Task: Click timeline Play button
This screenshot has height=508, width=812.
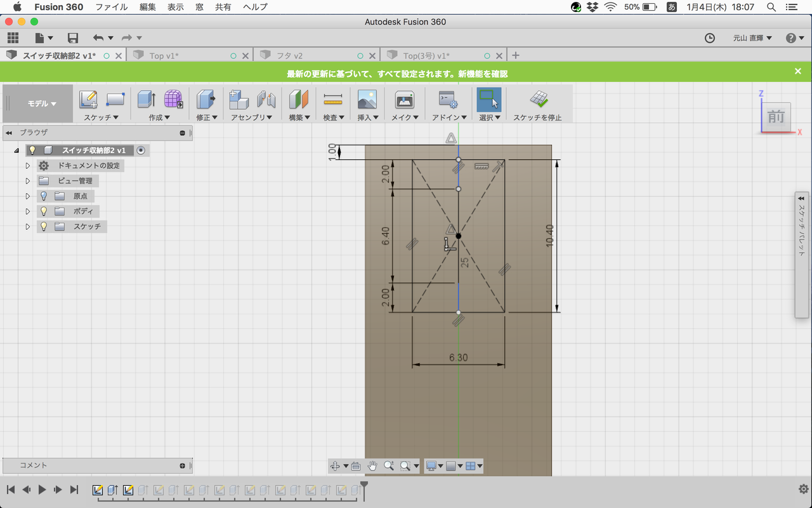Action: tap(43, 490)
